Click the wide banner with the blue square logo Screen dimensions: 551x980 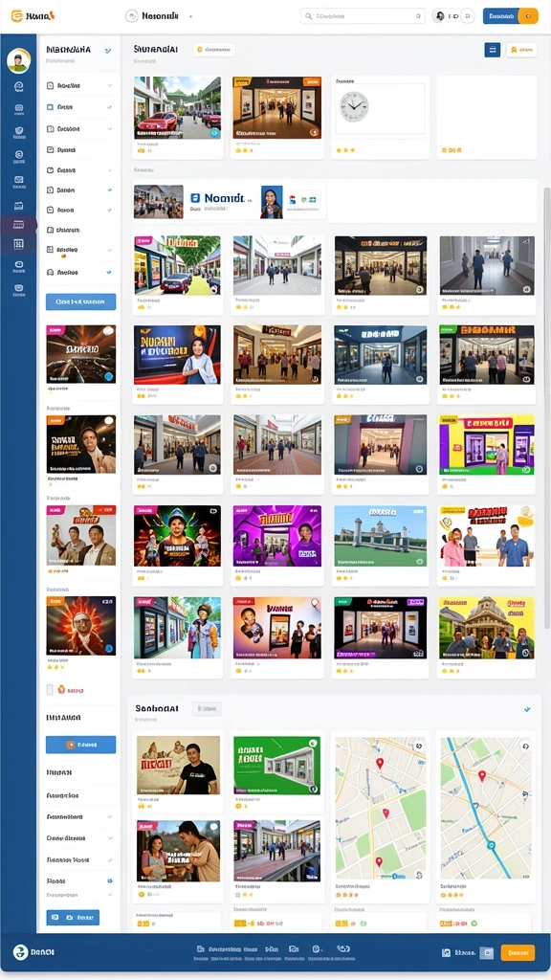point(230,201)
